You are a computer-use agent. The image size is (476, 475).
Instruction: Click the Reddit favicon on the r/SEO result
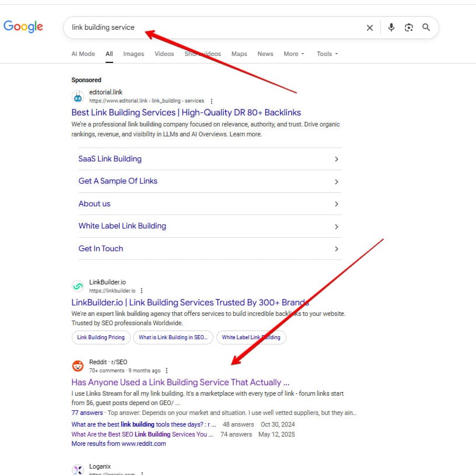78,365
